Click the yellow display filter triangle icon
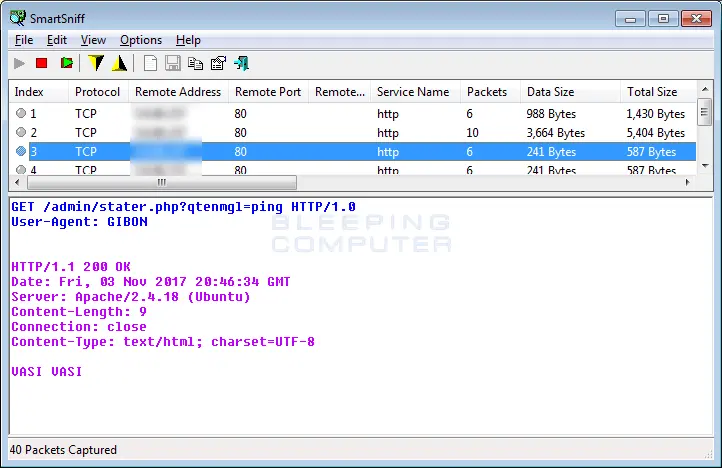Screen dimensions: 722x468 120,63
